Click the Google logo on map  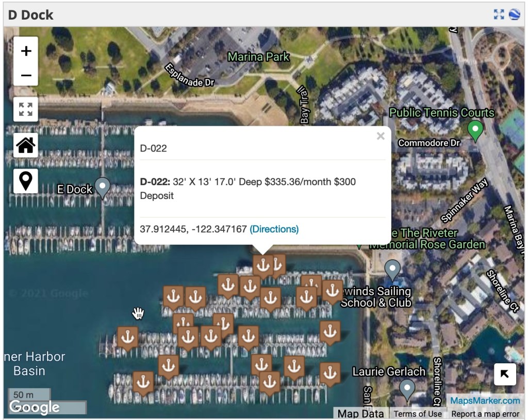(35, 407)
